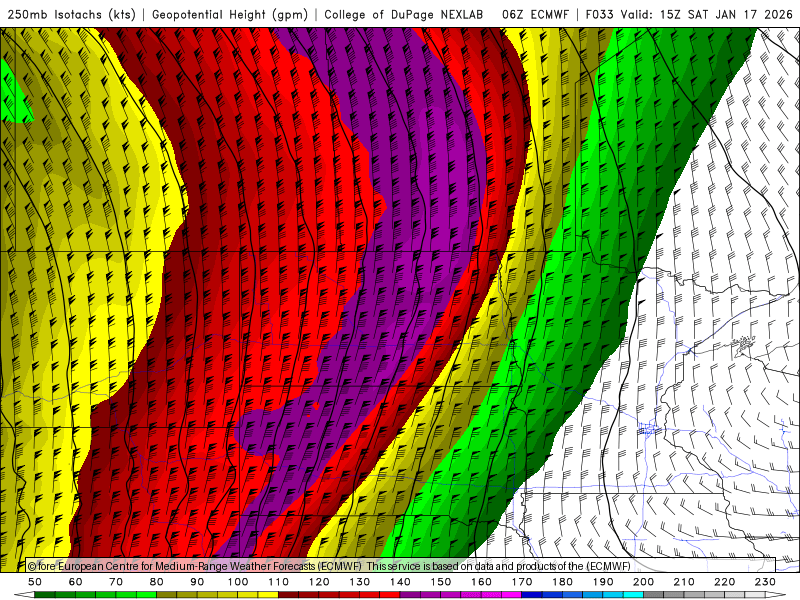This screenshot has height=600, width=800.
Task: Click legend value 140
Action: 400,582
